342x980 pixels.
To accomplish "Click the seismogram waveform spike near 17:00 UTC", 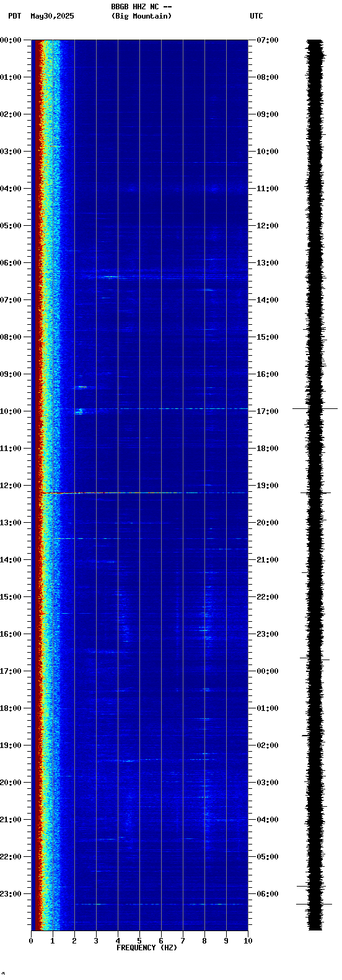I will pyautogui.click(x=315, y=408).
